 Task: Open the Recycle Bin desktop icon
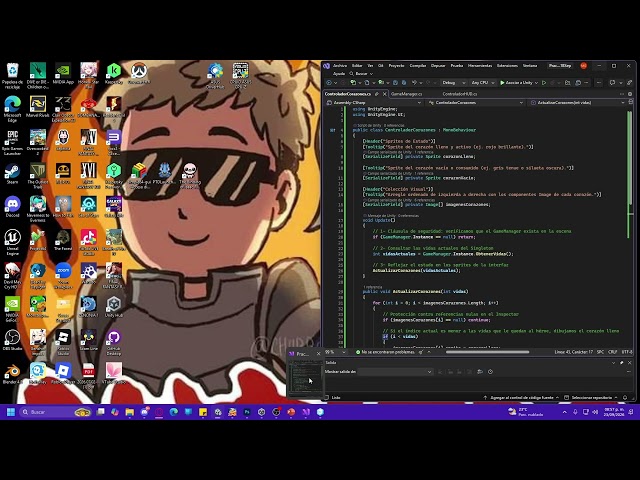coord(12,75)
